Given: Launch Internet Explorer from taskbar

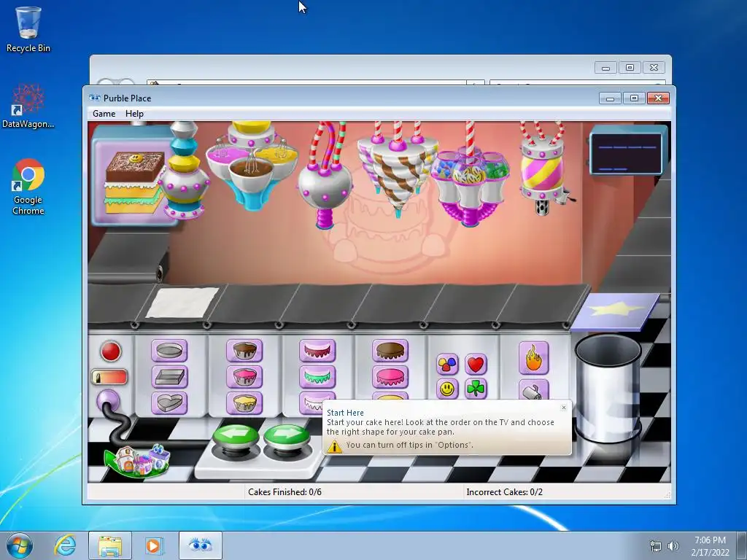Looking at the screenshot, I should [x=65, y=545].
